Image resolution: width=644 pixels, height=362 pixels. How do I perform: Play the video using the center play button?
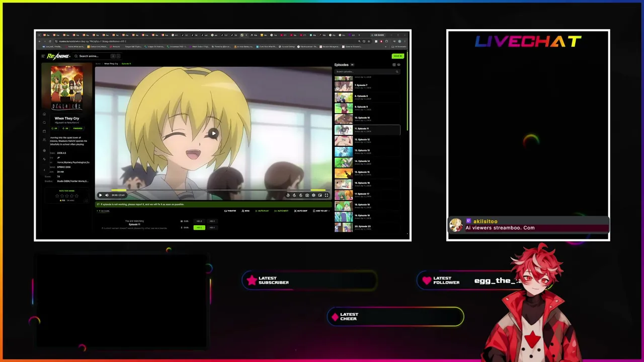point(213,134)
